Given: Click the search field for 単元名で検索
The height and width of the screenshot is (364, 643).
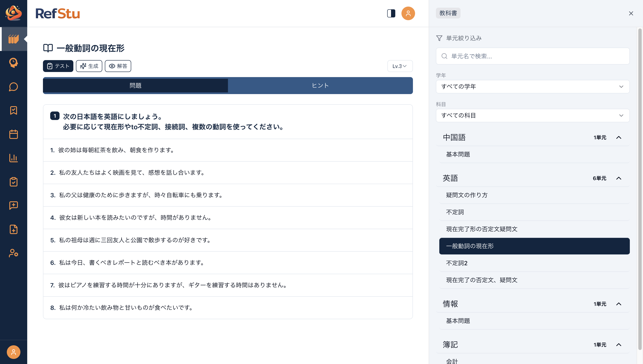Looking at the screenshot, I should click(533, 56).
